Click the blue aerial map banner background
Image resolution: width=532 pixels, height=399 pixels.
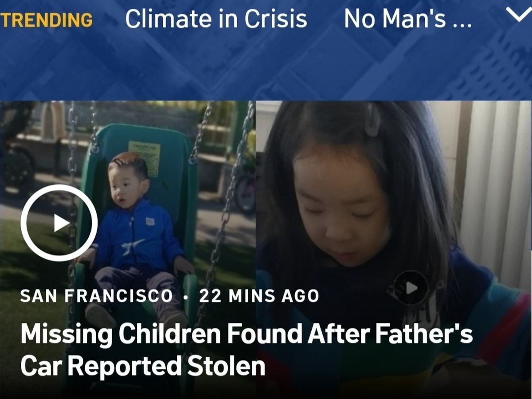tap(266, 66)
